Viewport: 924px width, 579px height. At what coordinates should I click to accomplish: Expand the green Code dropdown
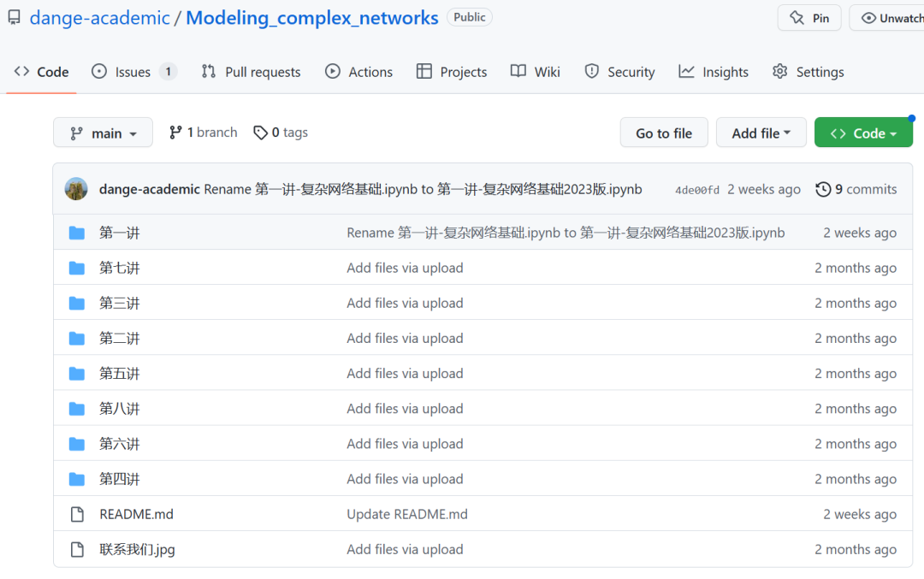click(x=863, y=132)
